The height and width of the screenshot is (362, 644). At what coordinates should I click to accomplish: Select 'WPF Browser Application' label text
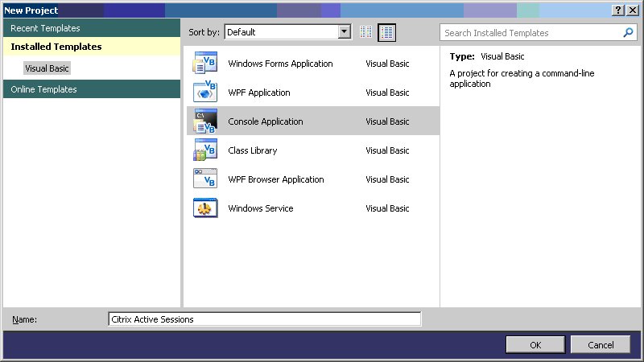click(276, 179)
